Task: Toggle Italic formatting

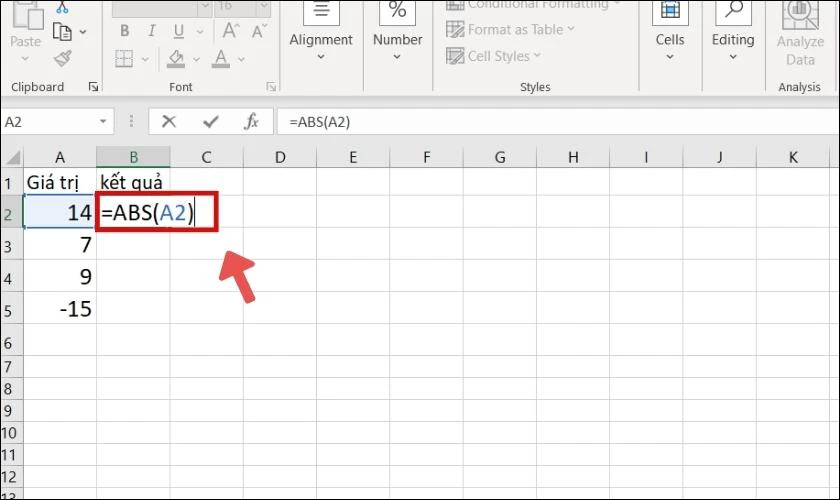Action: click(x=152, y=31)
